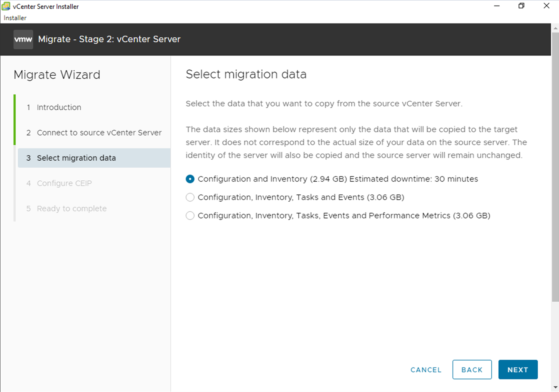Click 'Migrate - Stage 2: vCenter Server' header text
559x392 pixels.
pos(109,39)
